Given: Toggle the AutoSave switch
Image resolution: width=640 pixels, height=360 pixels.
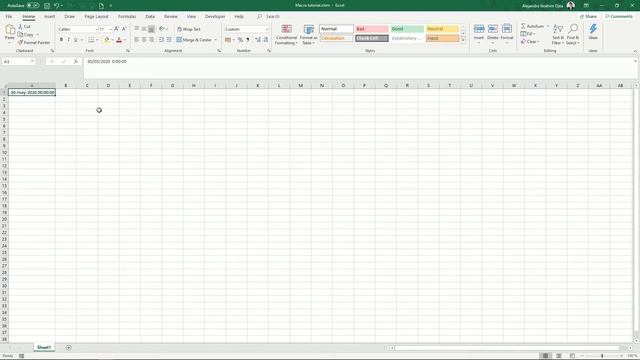Looking at the screenshot, I should click(33, 6).
